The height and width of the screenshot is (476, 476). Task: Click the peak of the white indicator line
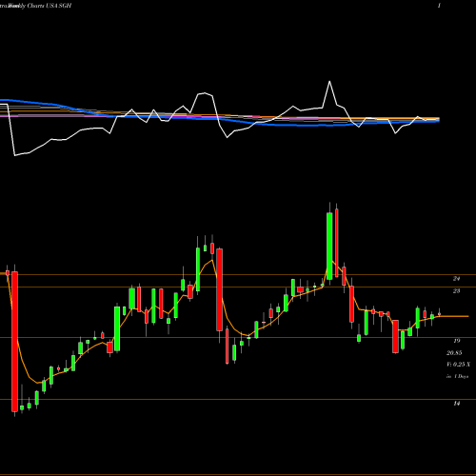pos(329,82)
